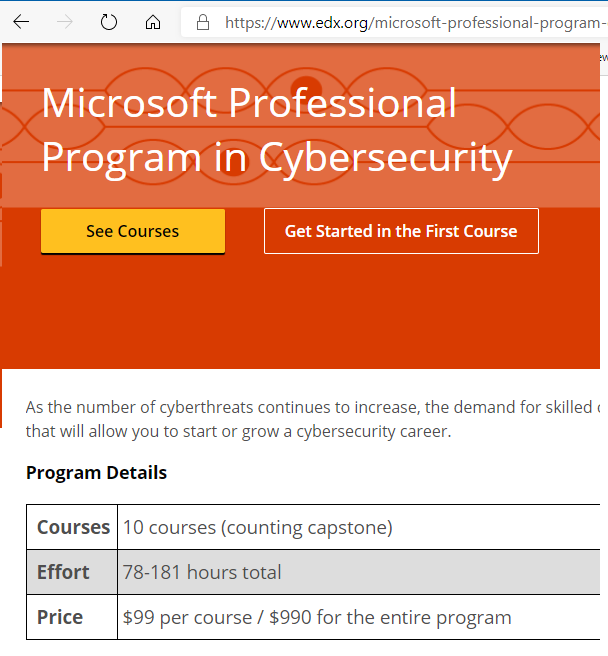This screenshot has height=656, width=608.
Task: Select the Program Details heading
Action: click(x=96, y=473)
